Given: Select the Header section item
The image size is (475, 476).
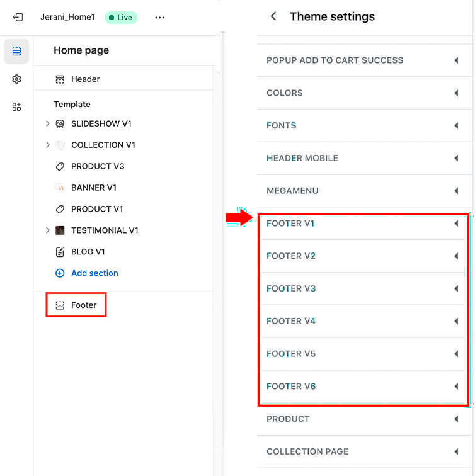Looking at the screenshot, I should point(123,79).
